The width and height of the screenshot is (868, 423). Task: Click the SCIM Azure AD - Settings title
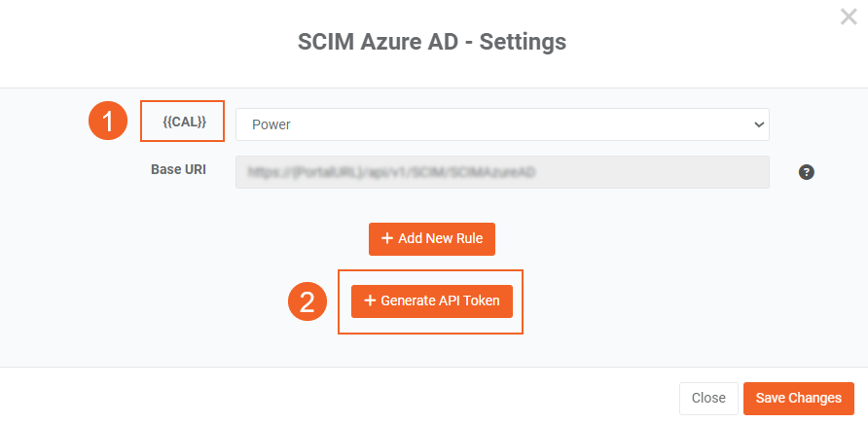(x=432, y=43)
